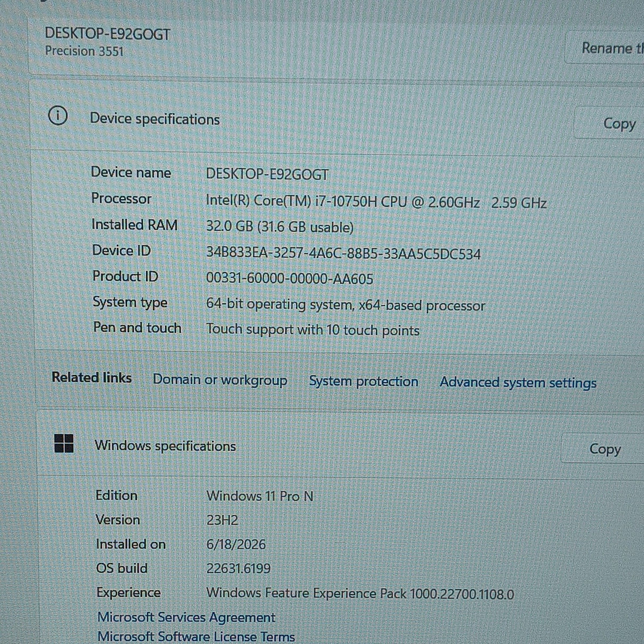Click the Version label

(x=118, y=519)
